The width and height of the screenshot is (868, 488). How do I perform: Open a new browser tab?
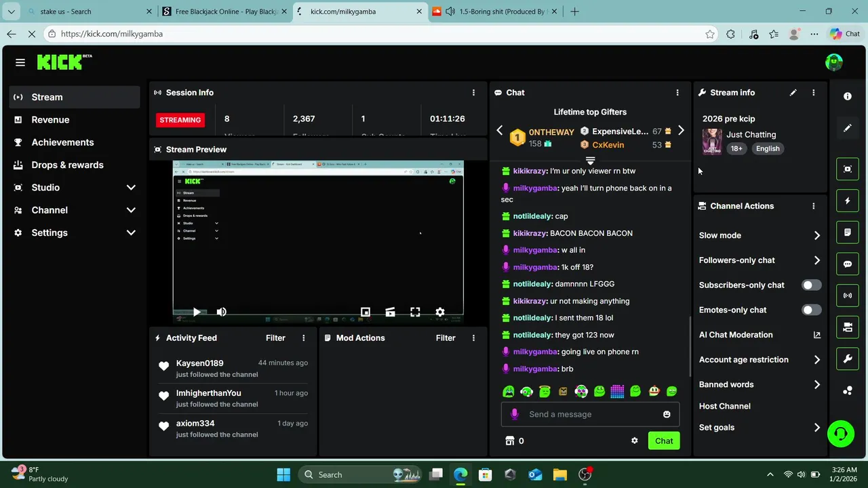pos(574,12)
